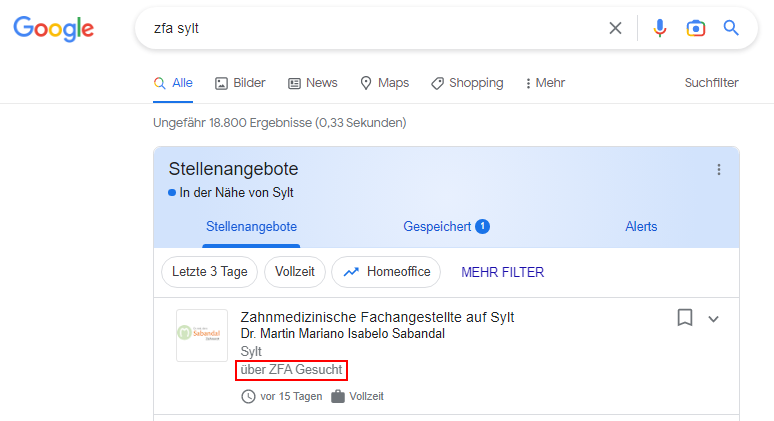Switch to the Bilder tab

click(x=240, y=83)
